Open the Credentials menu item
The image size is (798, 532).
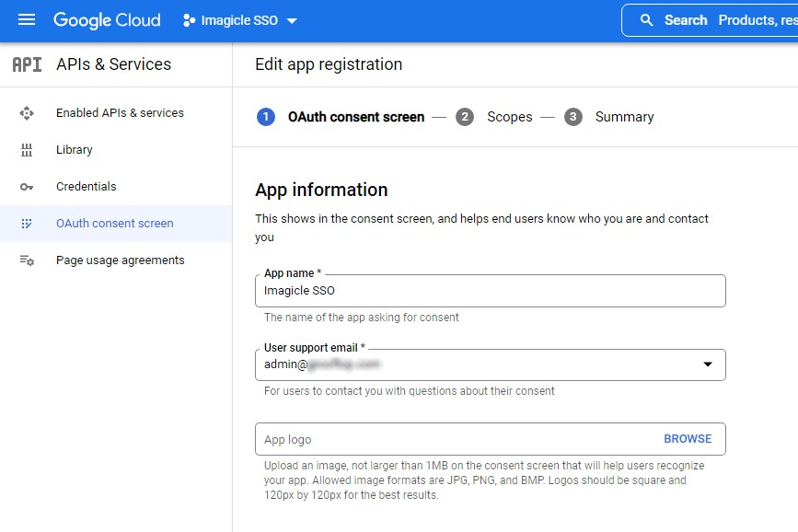coord(87,187)
